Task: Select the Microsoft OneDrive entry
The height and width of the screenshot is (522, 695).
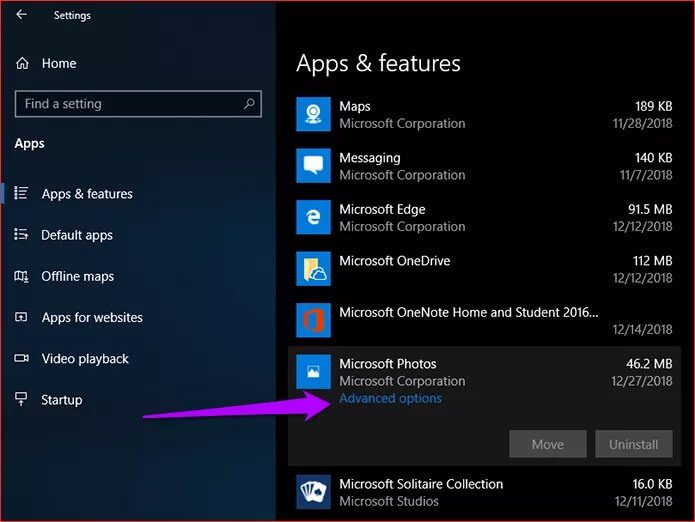Action: click(394, 261)
